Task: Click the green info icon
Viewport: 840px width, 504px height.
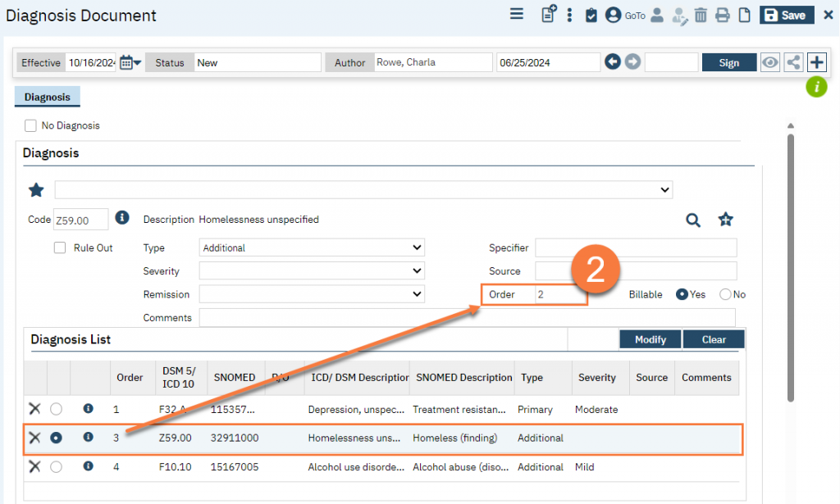Action: click(815, 87)
